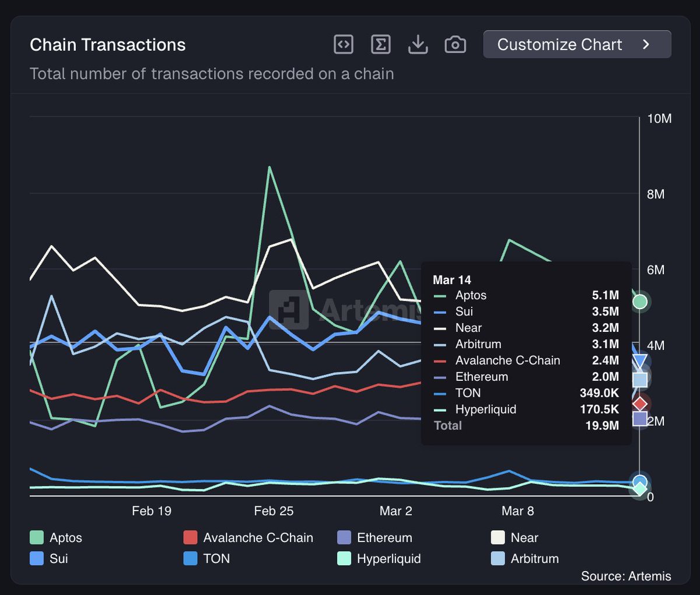Screen dimensions: 700x595
Task: Click the Mar 14 tooltip header
Action: pyautogui.click(x=452, y=279)
